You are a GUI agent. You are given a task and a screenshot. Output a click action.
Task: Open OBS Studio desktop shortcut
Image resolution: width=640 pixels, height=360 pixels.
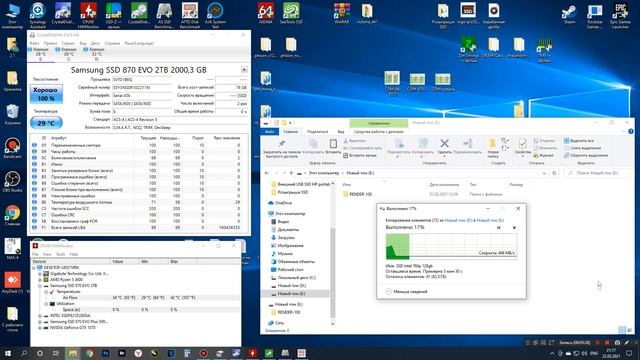(12, 182)
